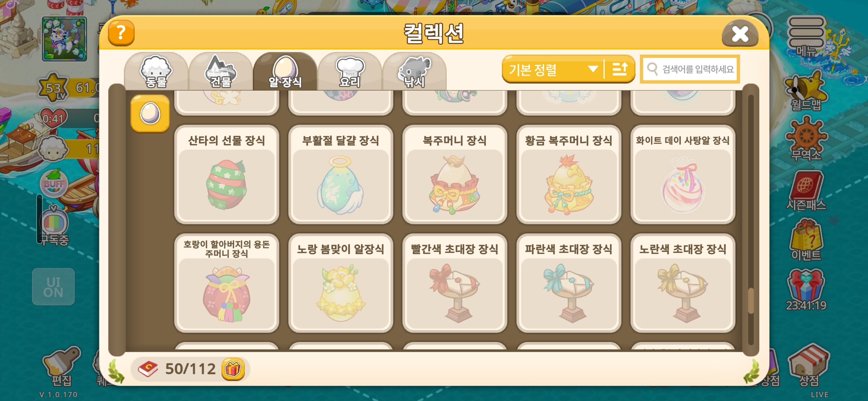Switch to the 동물 tab
This screenshot has height=401, width=868.
point(156,72)
